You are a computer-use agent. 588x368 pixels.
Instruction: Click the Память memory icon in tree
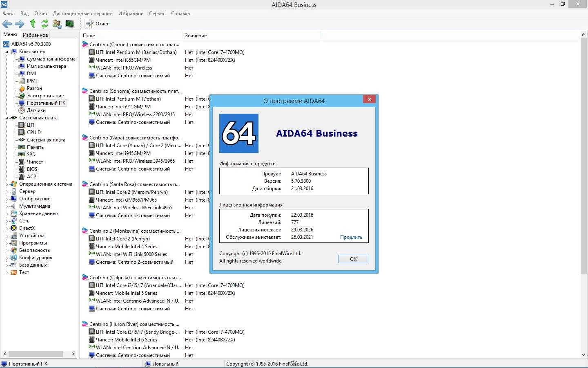(x=22, y=147)
